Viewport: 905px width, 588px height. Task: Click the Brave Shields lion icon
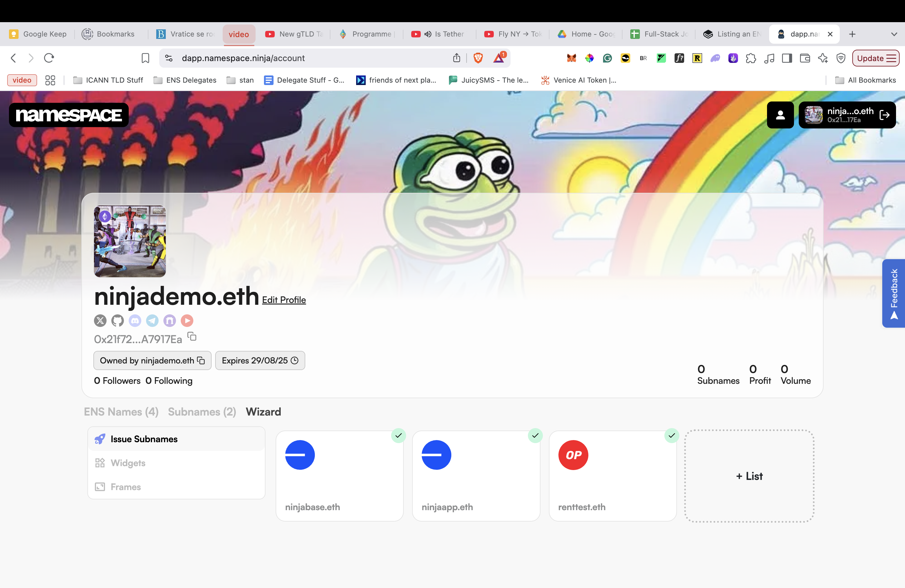478,58
